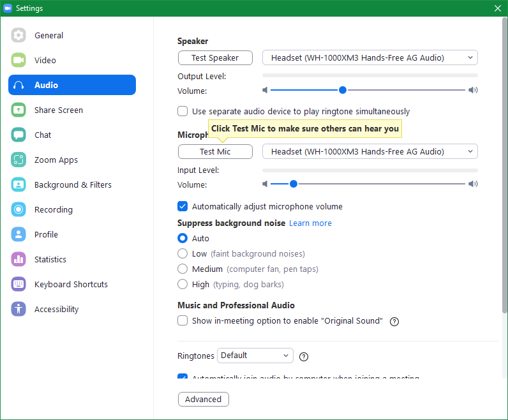Enable the Original Sound in-meeting option
508x420 pixels.
pyautogui.click(x=183, y=320)
